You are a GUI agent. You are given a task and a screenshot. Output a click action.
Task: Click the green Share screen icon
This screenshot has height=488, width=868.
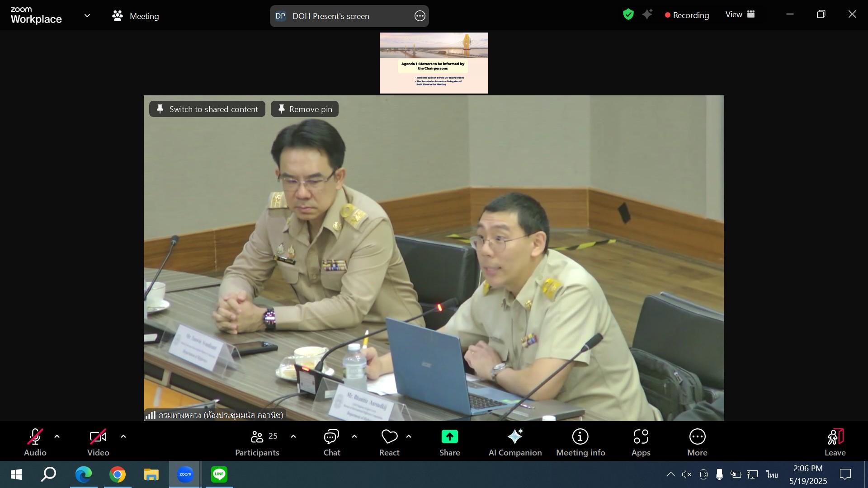pos(449,436)
